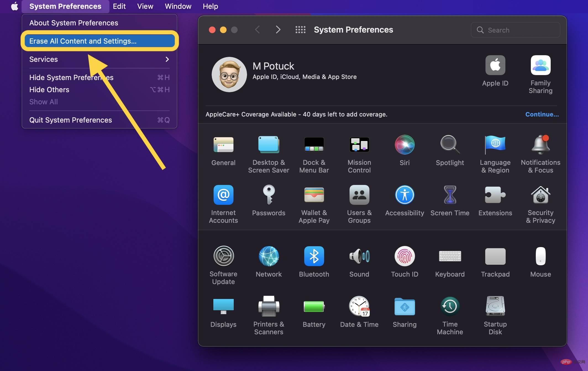
Task: Click Continue for AppleCare+ coverage
Action: [x=542, y=114]
